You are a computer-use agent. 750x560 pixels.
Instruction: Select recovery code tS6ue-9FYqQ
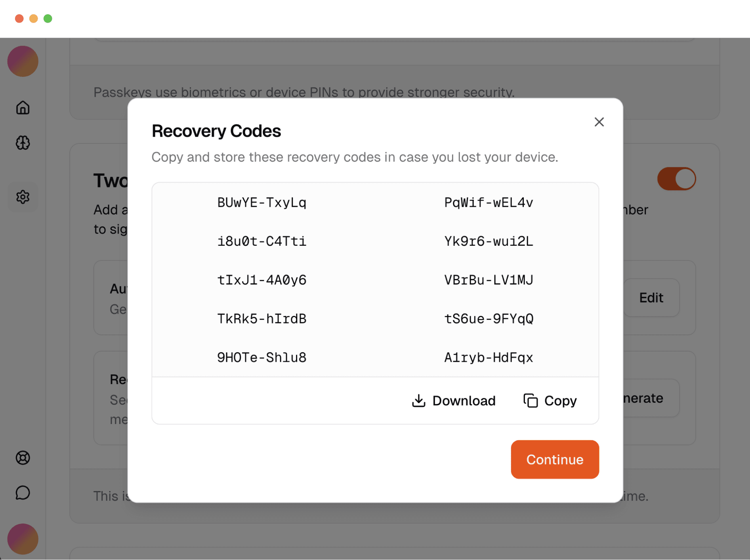(489, 319)
